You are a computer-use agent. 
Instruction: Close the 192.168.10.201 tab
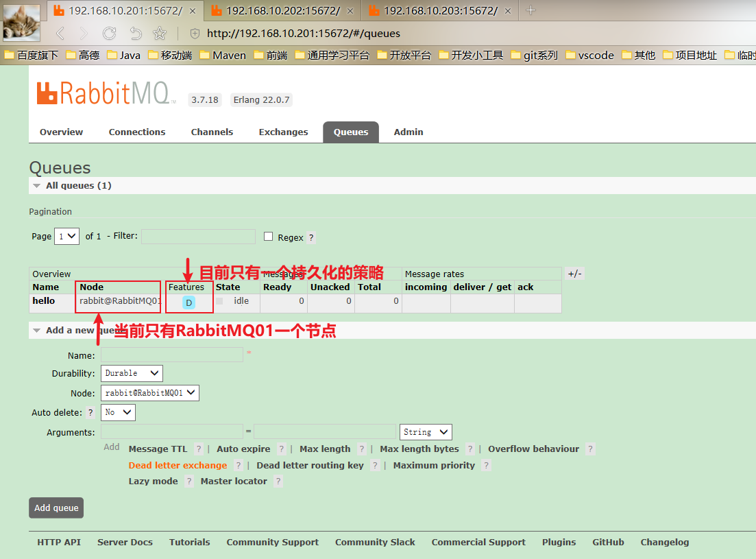coord(193,10)
